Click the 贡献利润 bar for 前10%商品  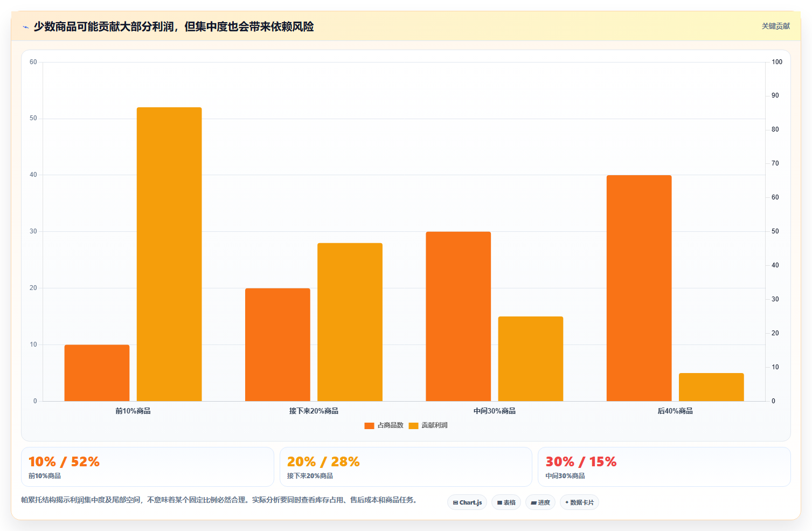pyautogui.click(x=169, y=254)
